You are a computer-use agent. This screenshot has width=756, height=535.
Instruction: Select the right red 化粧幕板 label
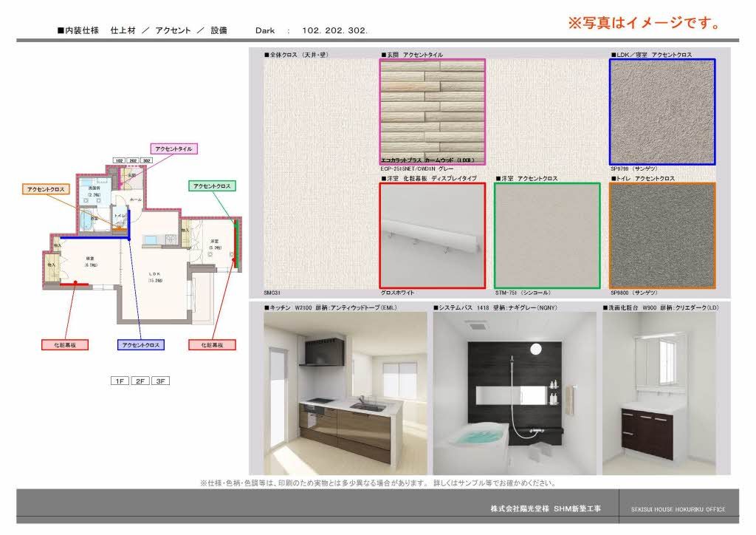tap(212, 344)
